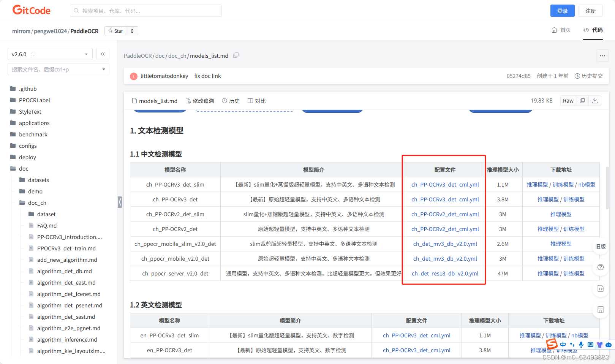615x364 pixels.
Task: Collapse the doc_ch folder
Action: (x=37, y=203)
